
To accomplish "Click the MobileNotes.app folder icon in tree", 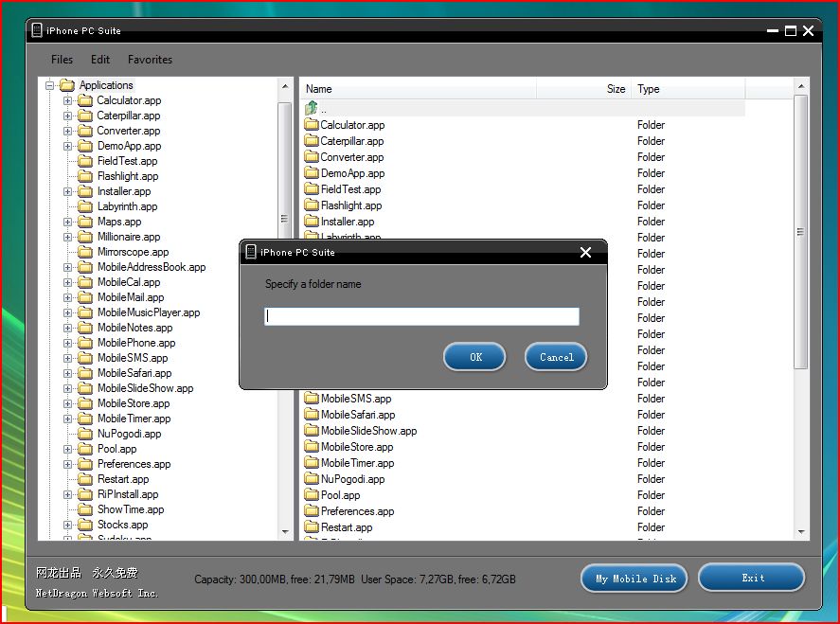I will [x=85, y=328].
